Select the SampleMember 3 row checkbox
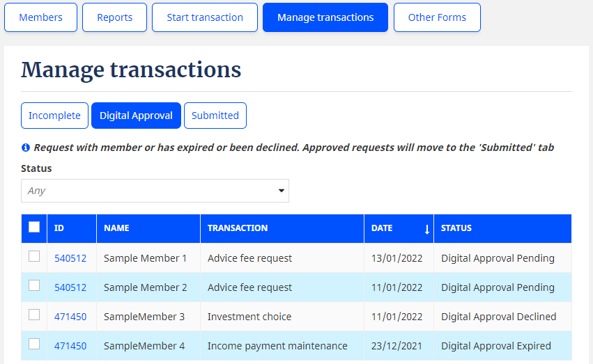 pos(34,315)
